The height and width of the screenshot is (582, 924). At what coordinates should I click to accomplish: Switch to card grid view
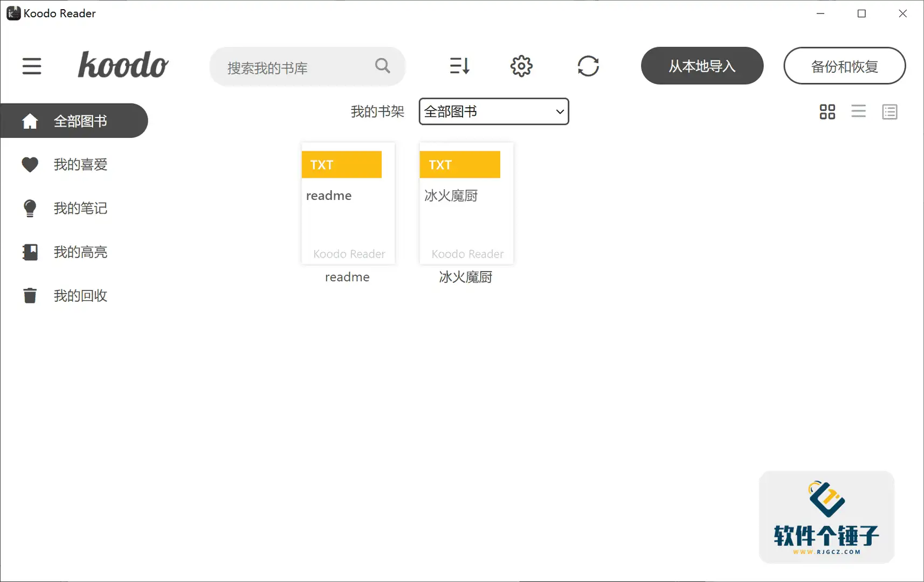[x=827, y=112]
